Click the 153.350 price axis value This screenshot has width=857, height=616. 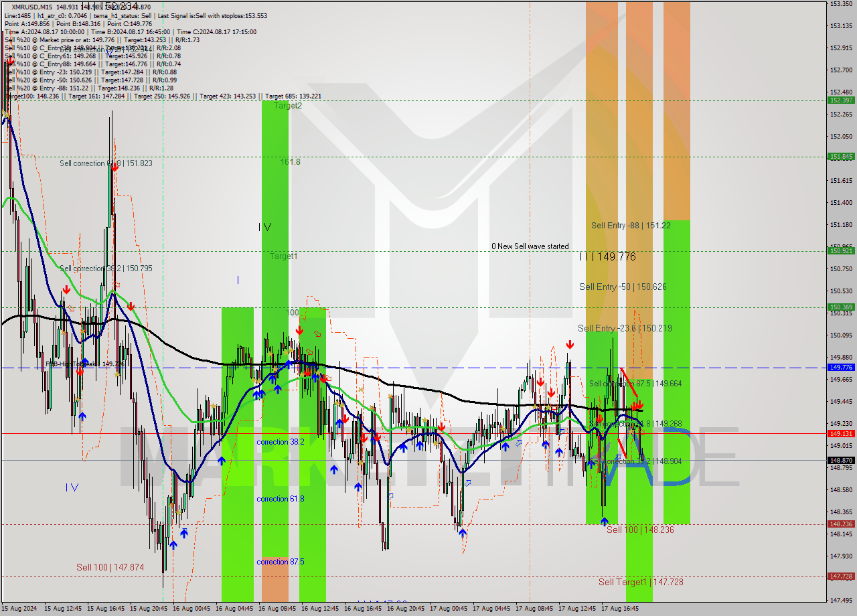pyautogui.click(x=840, y=4)
